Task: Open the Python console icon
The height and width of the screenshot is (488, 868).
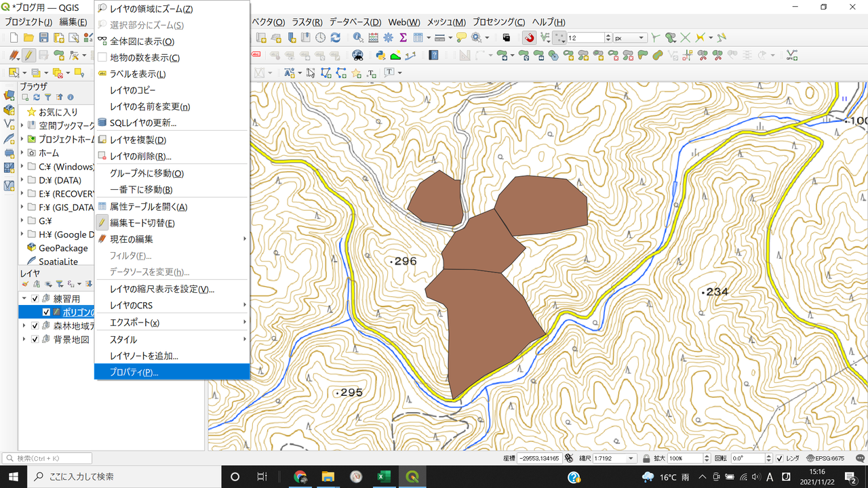Action: point(380,56)
